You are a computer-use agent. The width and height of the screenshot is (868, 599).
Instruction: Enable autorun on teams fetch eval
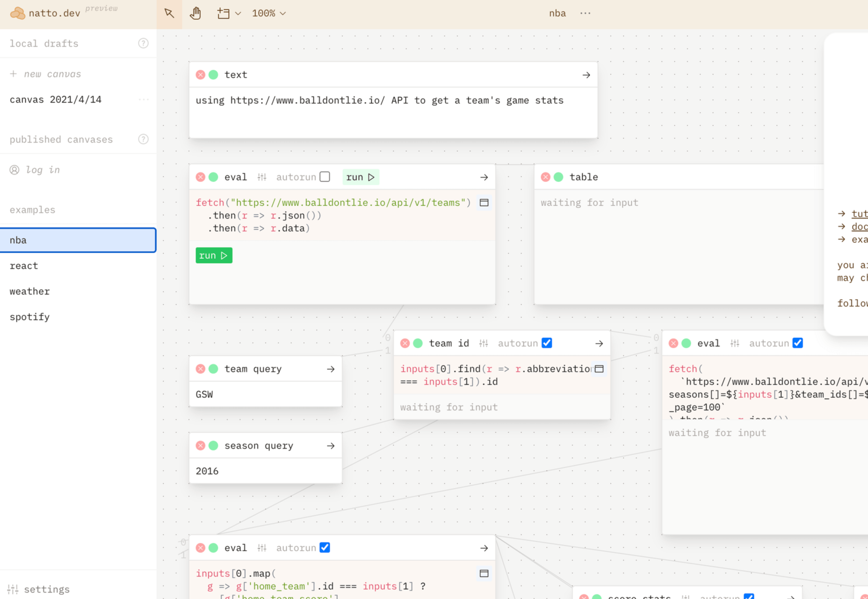[x=325, y=177]
